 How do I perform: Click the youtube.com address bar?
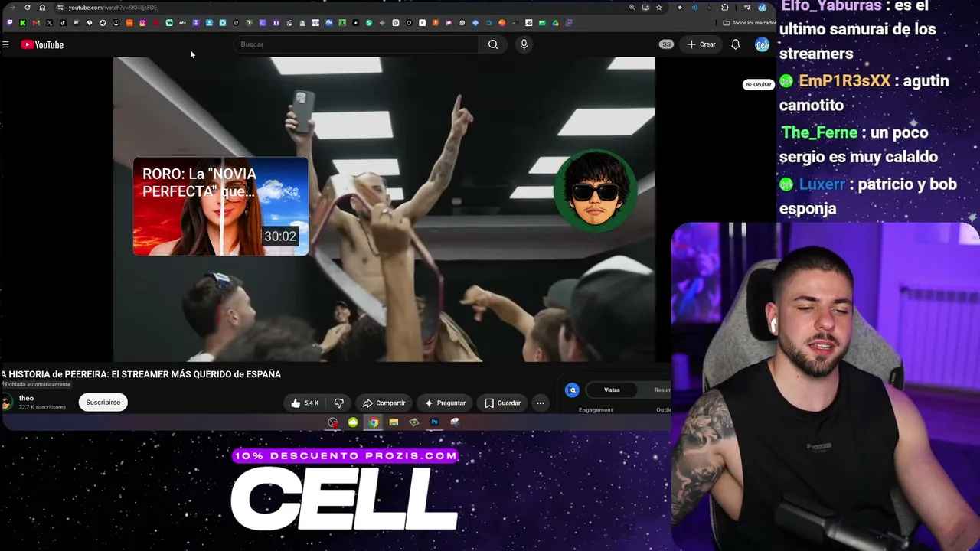tap(113, 8)
